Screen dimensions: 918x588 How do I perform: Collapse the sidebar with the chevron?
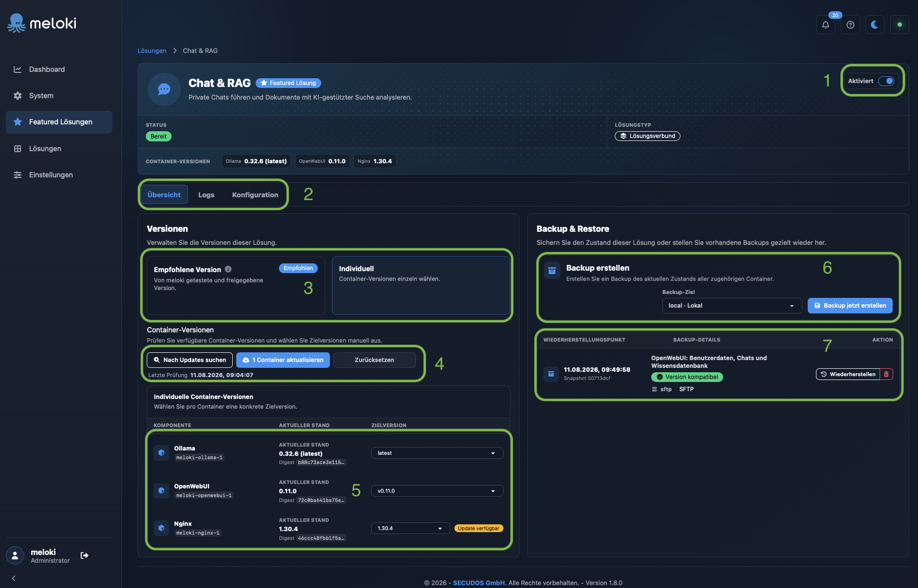coord(14,578)
